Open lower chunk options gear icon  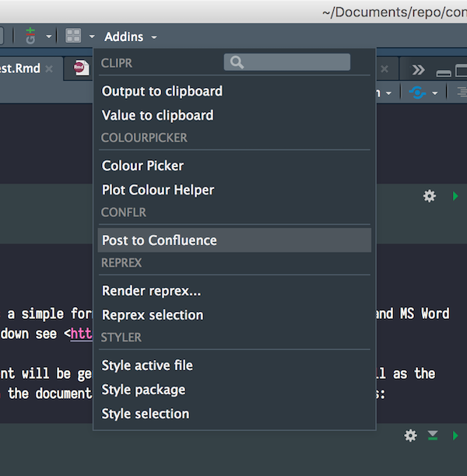(410, 436)
